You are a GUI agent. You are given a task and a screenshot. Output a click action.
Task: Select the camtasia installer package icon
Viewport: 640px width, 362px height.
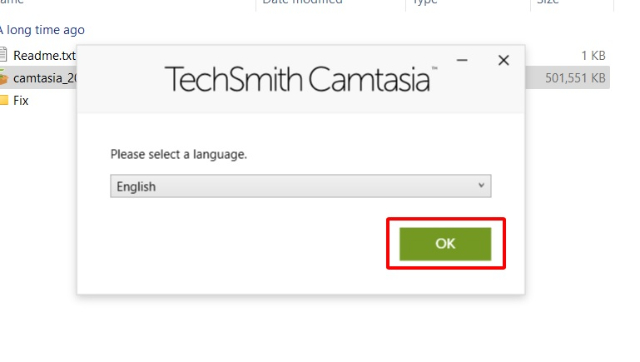(x=4, y=78)
